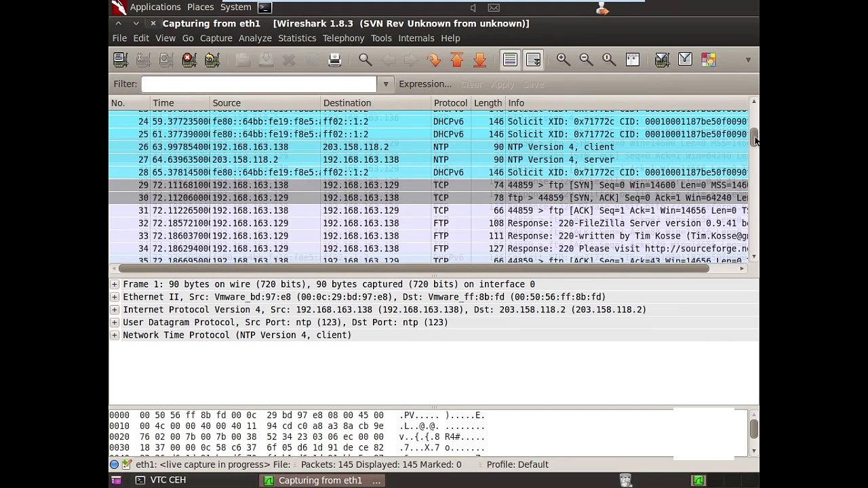Sort by the Time column header

point(180,103)
